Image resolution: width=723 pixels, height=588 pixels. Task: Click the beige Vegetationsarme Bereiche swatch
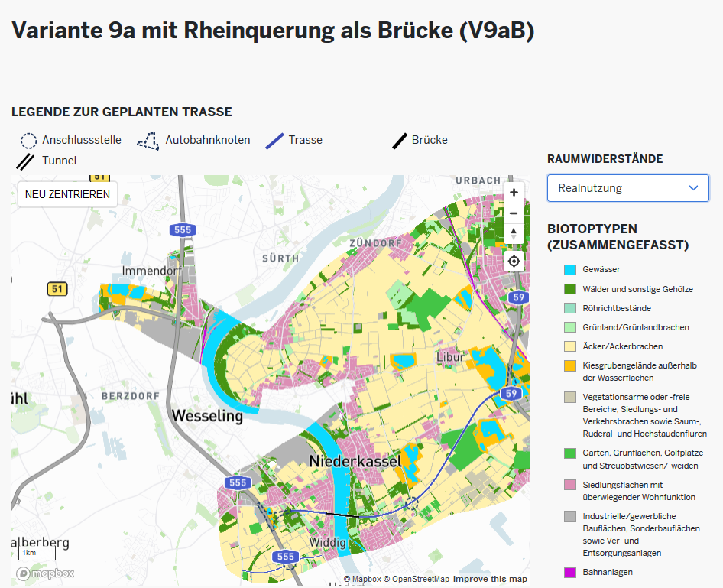click(x=570, y=397)
